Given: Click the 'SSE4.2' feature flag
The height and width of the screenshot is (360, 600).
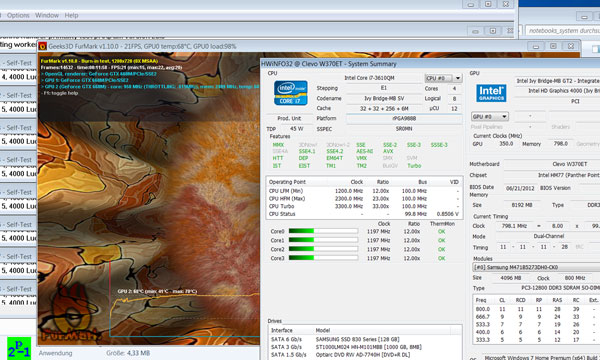Looking at the screenshot, I should pyautogui.click(x=334, y=151).
